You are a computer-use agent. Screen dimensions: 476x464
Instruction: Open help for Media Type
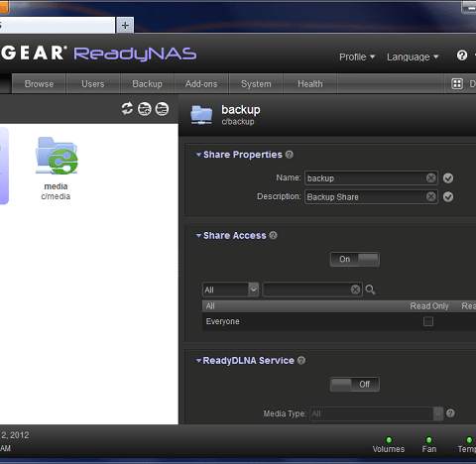450,413
